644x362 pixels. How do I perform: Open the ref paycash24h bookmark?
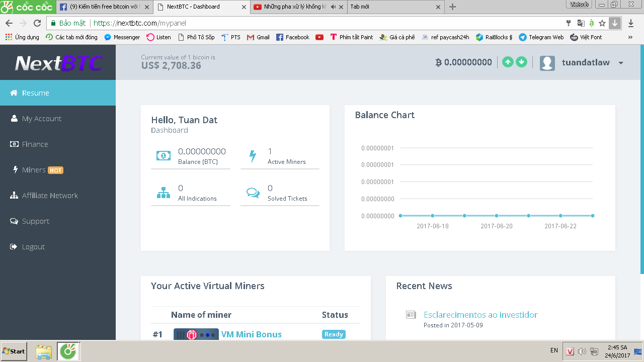pyautogui.click(x=445, y=37)
